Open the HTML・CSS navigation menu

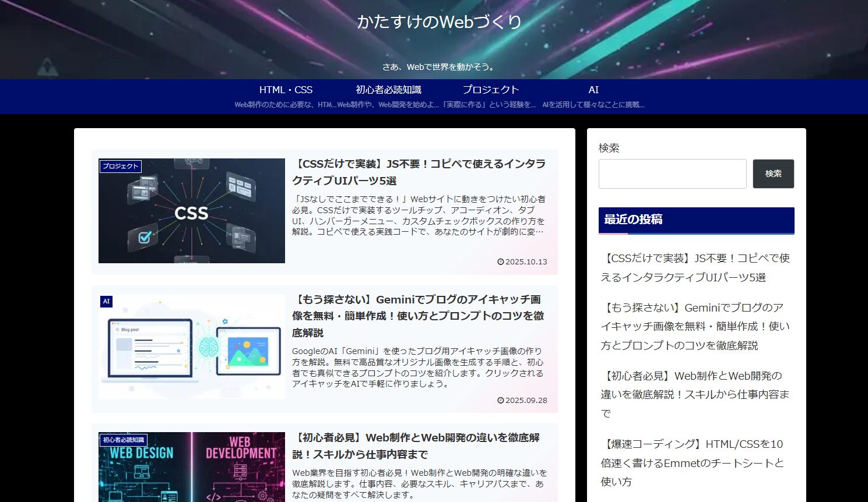click(x=286, y=90)
